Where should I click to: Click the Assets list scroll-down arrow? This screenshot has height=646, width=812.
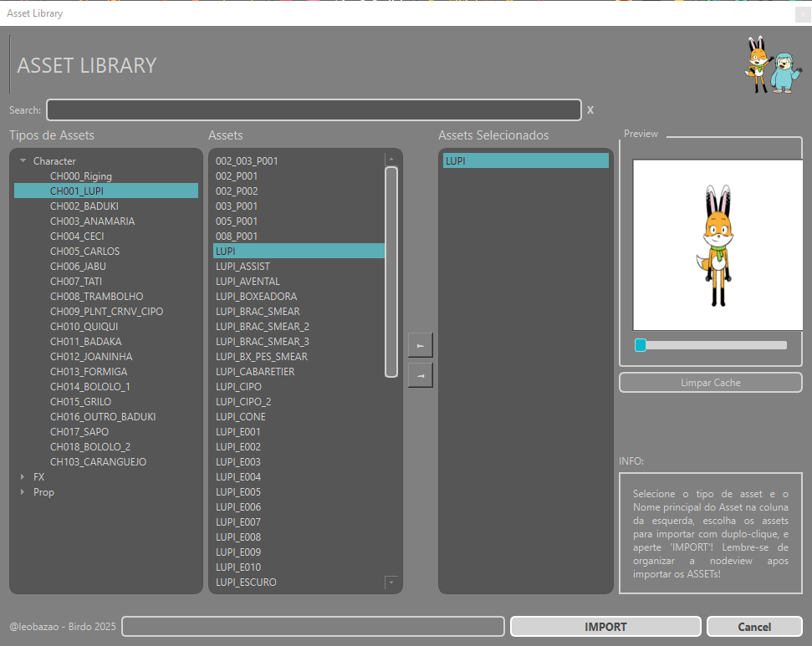pyautogui.click(x=391, y=582)
